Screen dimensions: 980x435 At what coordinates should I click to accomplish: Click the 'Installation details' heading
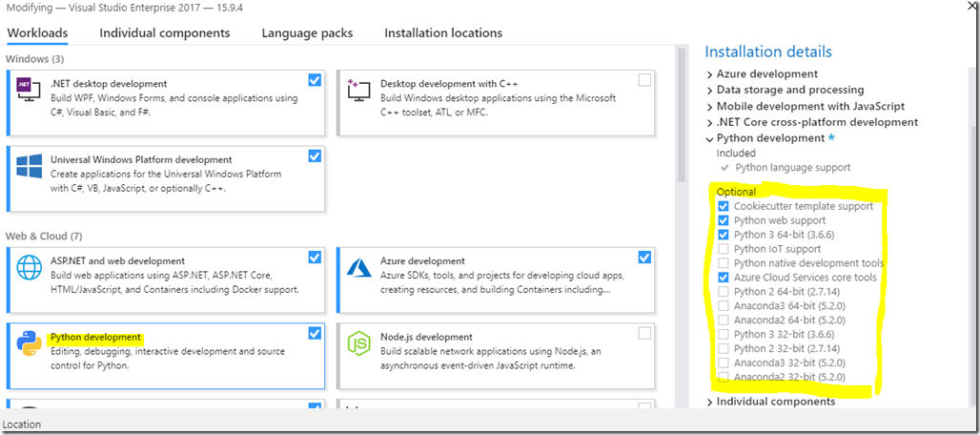click(768, 52)
